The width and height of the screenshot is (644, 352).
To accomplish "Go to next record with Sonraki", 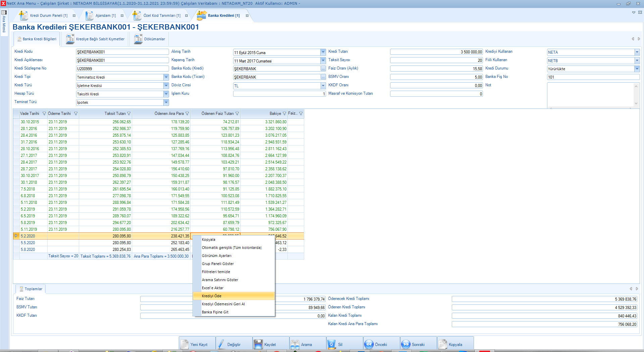I will tap(419, 344).
